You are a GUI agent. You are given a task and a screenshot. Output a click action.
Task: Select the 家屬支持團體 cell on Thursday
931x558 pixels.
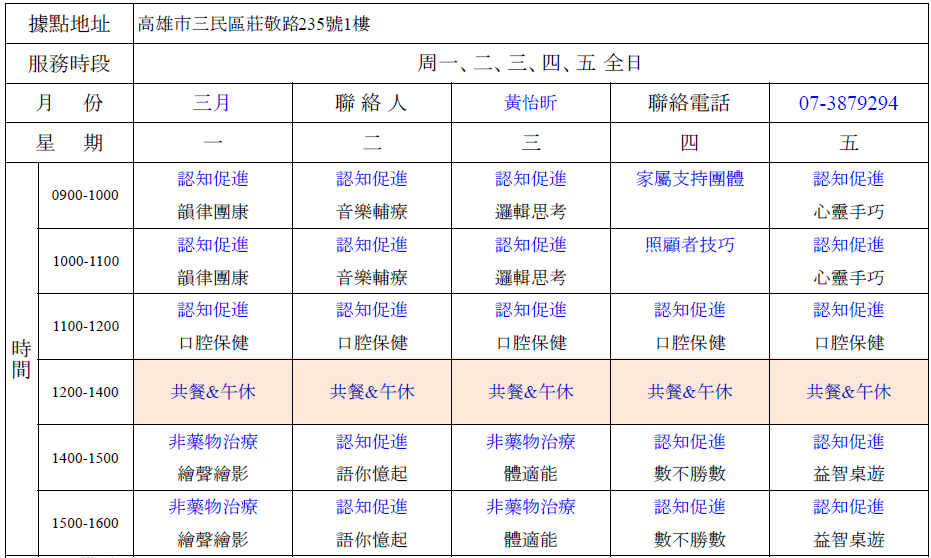click(x=690, y=179)
